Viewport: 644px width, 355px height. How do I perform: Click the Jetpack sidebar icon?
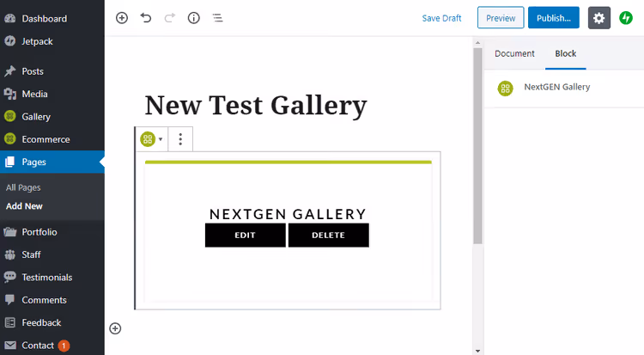click(x=9, y=41)
